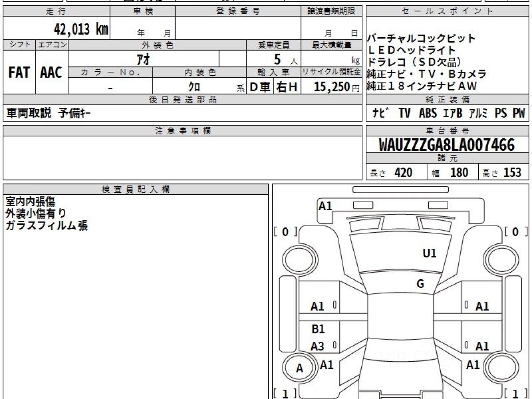532x399 pixels.
Task: Select the アルミ equipment item
Action: click(478, 113)
